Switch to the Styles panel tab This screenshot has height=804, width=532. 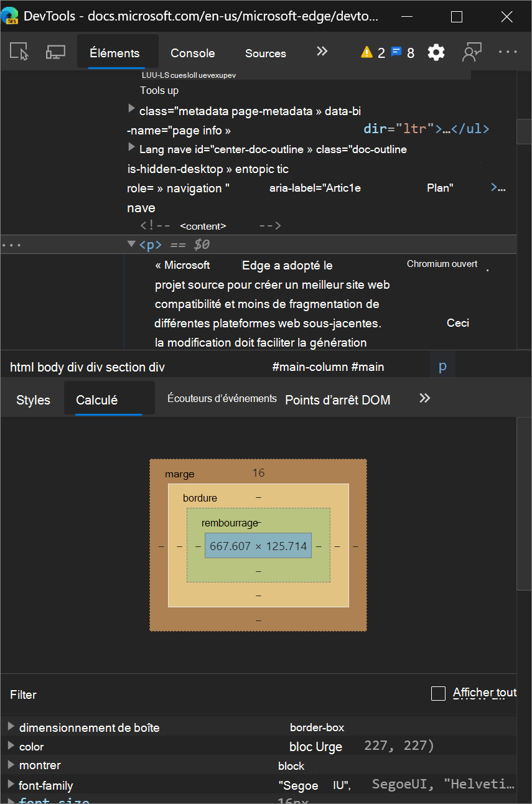pos(33,400)
